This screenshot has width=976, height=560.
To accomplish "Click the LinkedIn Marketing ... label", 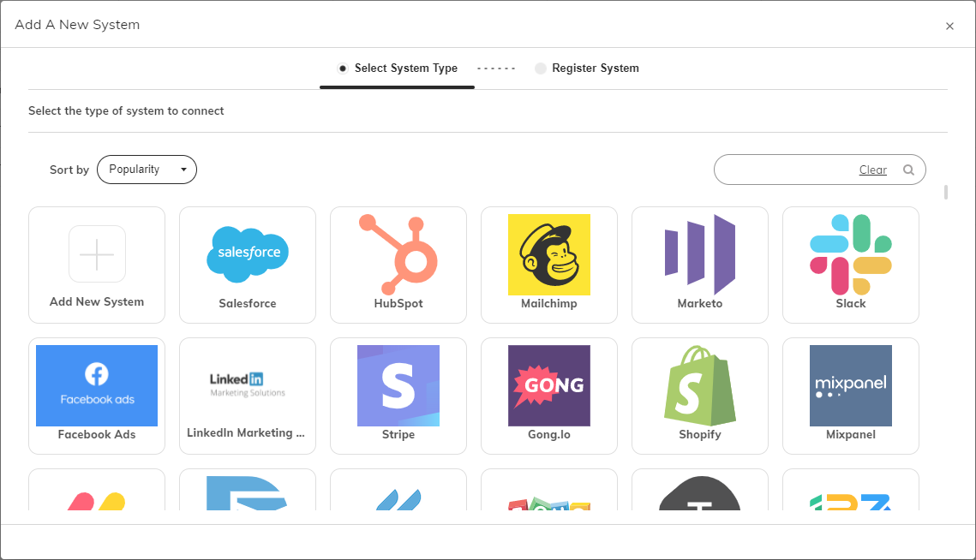I will (246, 433).
